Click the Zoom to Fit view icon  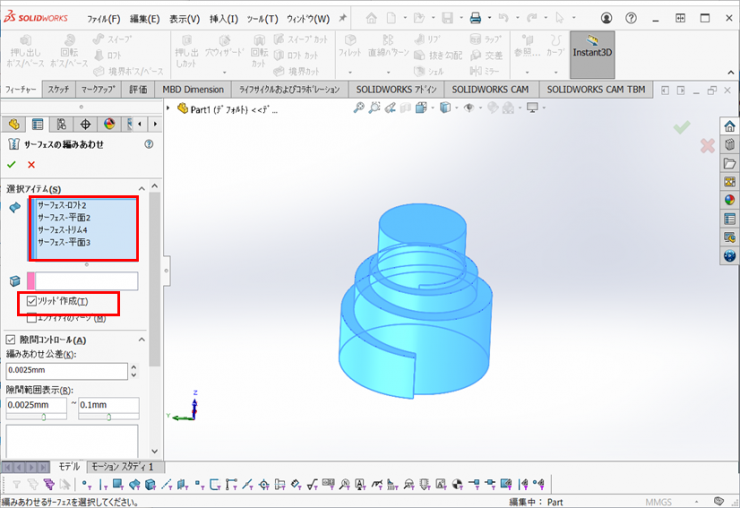(x=359, y=108)
